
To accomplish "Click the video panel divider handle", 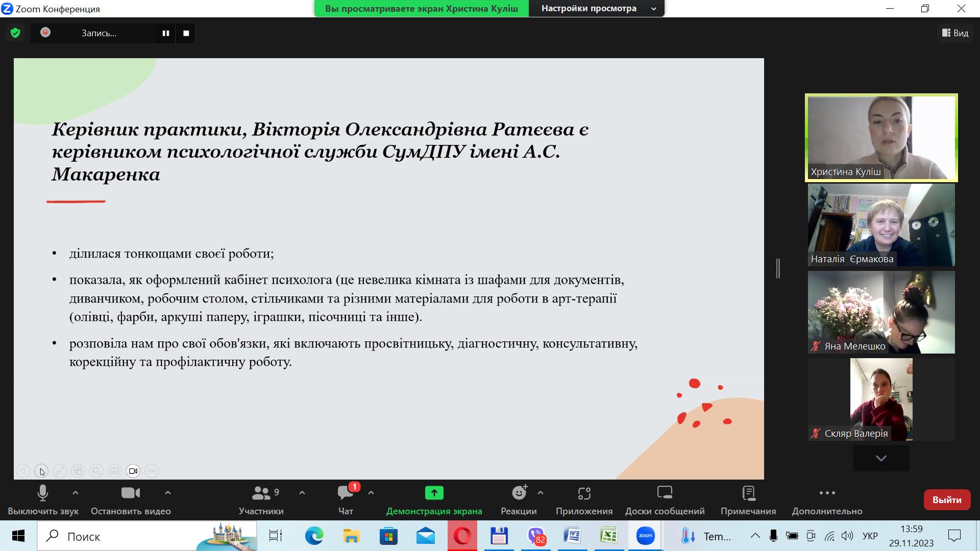I will [x=778, y=268].
